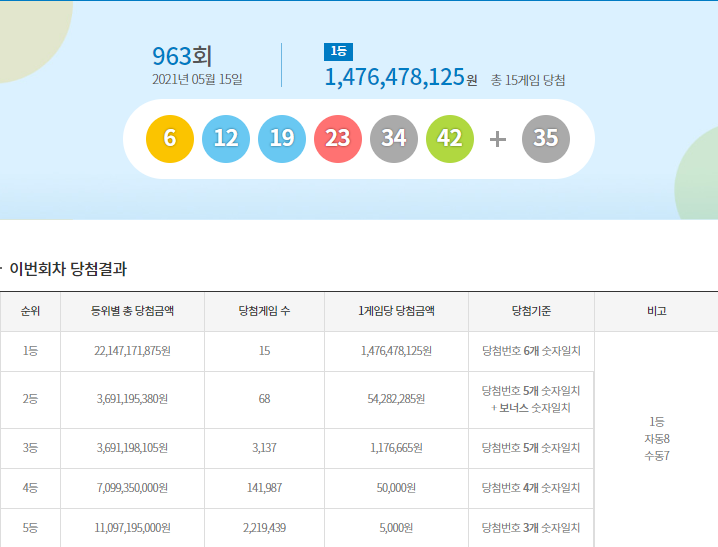Click the winner count 141,987 cell

tap(264, 488)
